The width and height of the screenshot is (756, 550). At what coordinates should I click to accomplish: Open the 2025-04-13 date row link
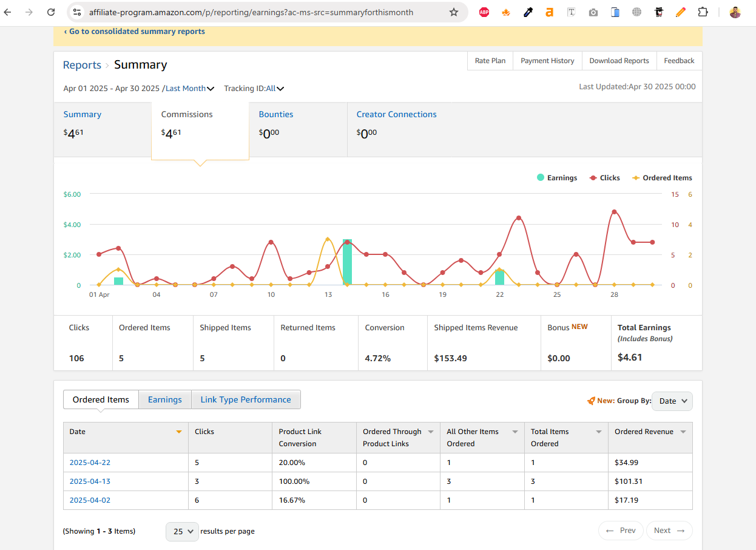pyautogui.click(x=90, y=481)
